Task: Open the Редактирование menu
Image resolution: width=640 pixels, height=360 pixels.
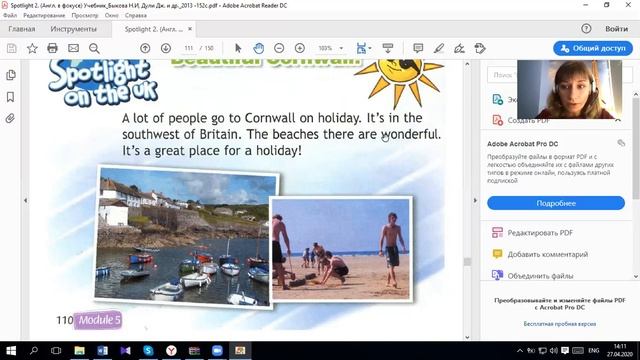Action: tap(44, 15)
